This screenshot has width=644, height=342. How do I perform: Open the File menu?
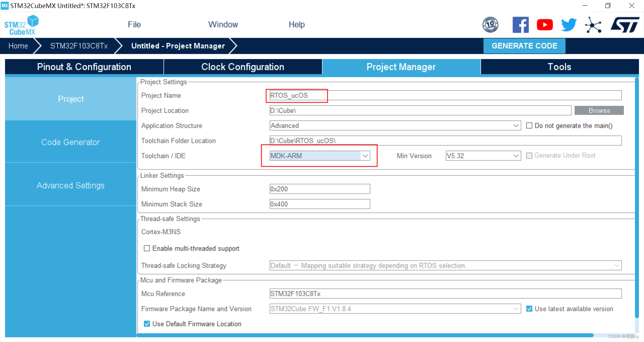[134, 24]
